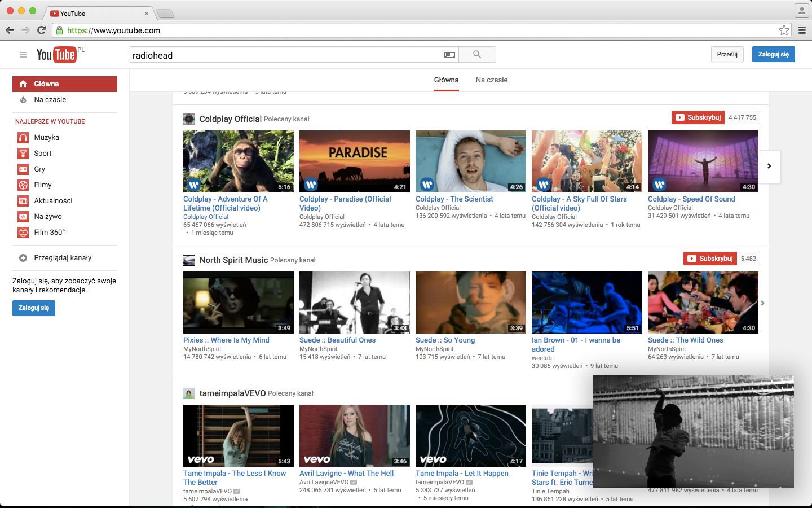
Task: Subscribe to North Spirit Music
Action: 710,259
